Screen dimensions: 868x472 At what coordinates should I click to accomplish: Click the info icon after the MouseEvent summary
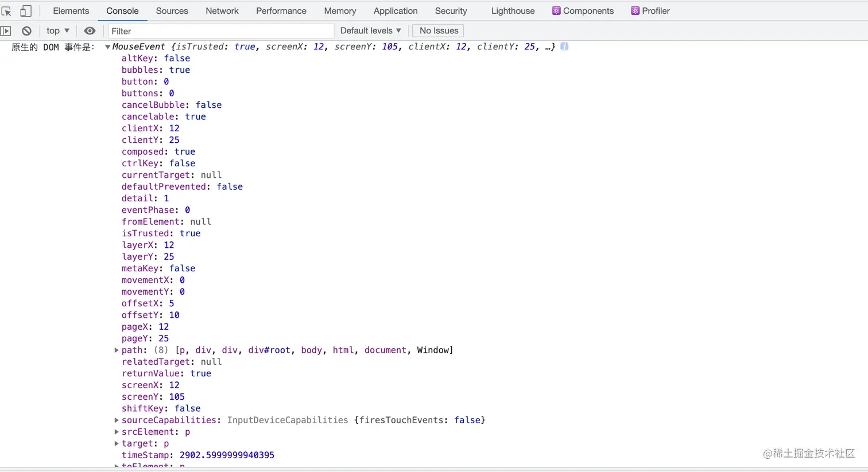[x=564, y=46]
